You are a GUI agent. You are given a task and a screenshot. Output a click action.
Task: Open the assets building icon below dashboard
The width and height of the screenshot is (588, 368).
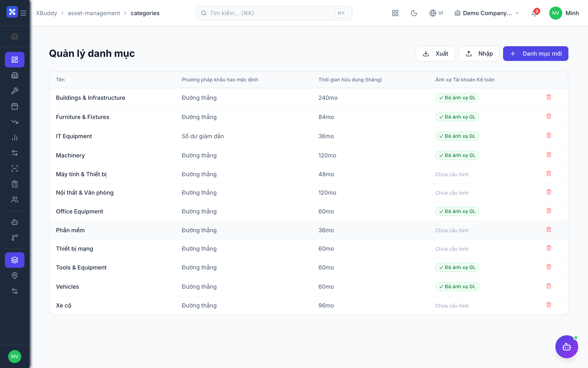[14, 75]
